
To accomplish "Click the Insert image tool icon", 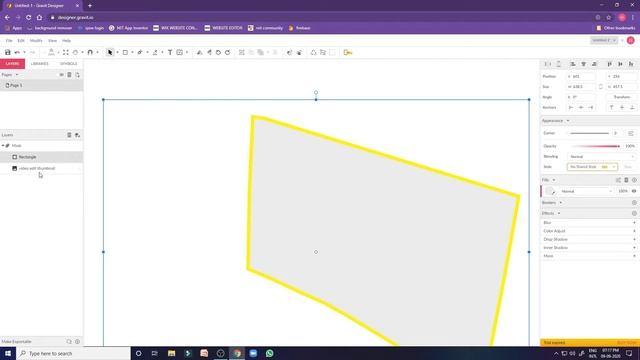I will (180, 52).
